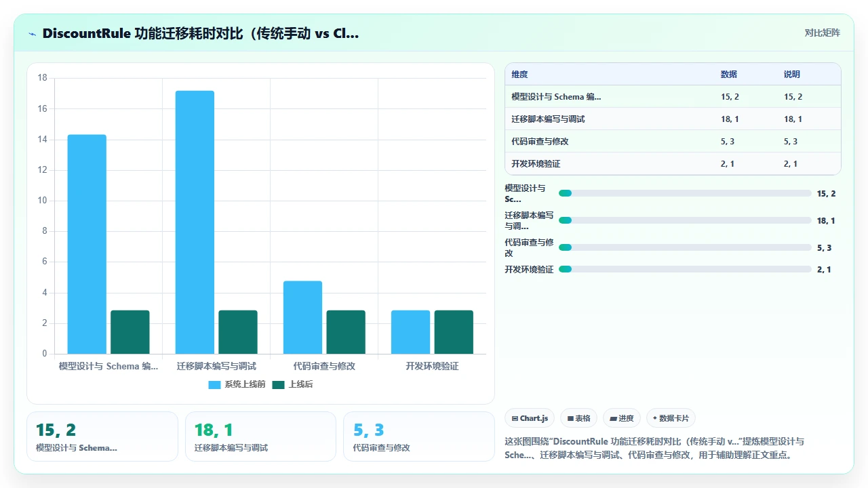Click x-axis label 迁移脚本编写与调试

[x=216, y=366]
